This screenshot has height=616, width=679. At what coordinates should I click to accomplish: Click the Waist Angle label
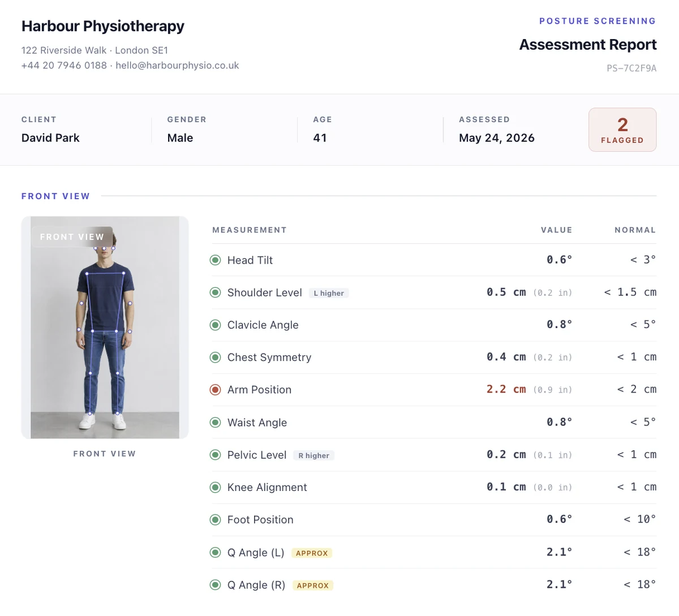pyautogui.click(x=257, y=423)
